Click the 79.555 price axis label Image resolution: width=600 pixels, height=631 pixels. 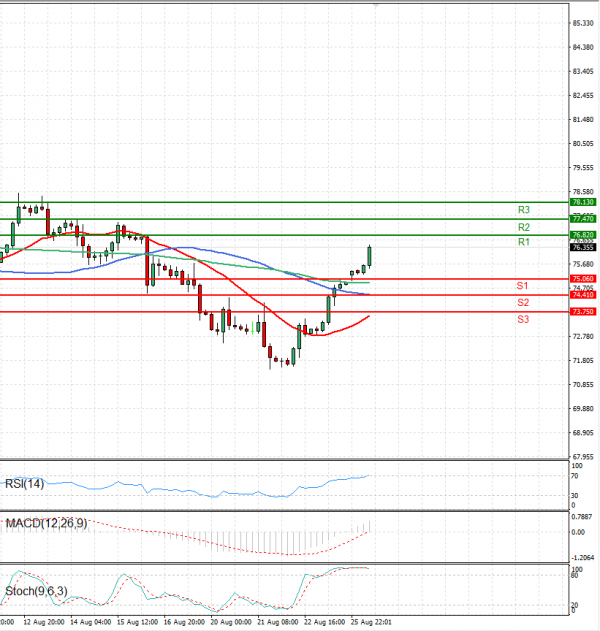(583, 168)
